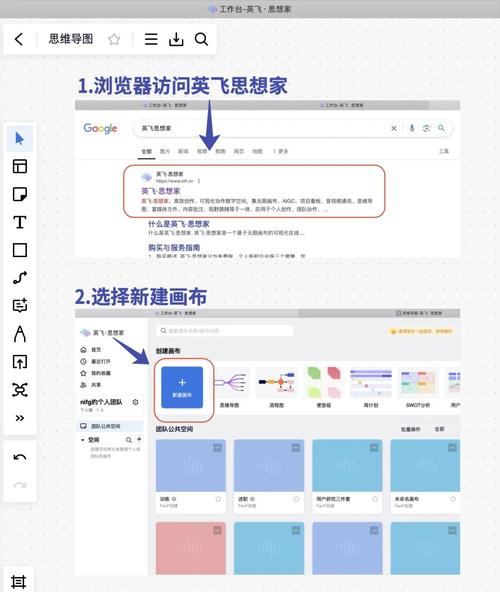The image size is (500, 592).
Task: Click the plus icon beside 空间
Action: coord(139,439)
